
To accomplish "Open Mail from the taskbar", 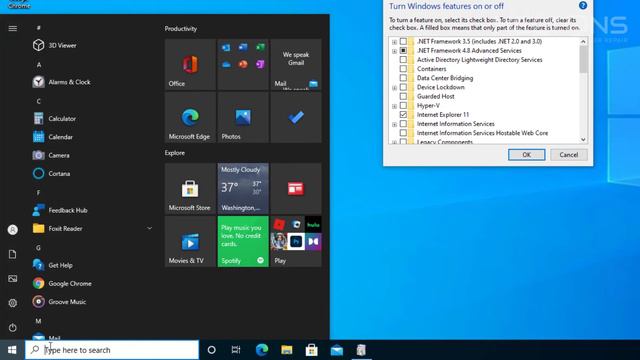I will point(337,350).
